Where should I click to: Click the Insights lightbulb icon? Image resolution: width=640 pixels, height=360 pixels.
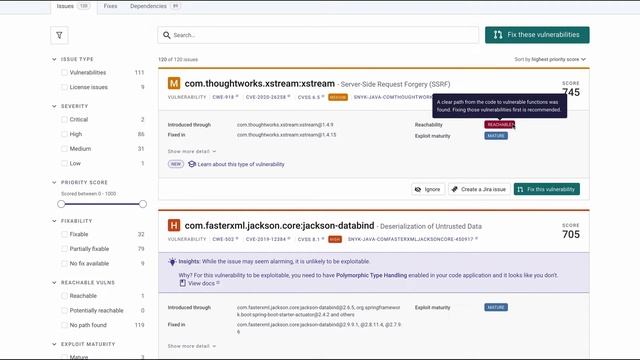coord(172,262)
